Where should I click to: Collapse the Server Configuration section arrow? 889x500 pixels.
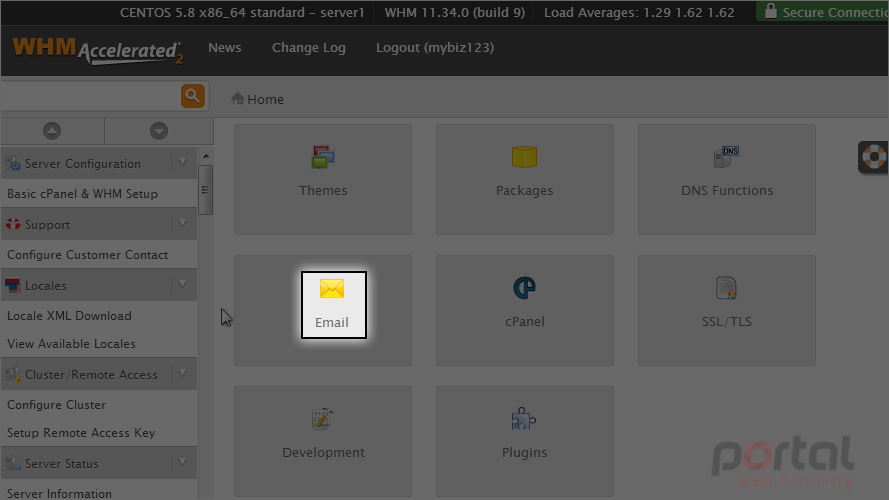click(183, 163)
